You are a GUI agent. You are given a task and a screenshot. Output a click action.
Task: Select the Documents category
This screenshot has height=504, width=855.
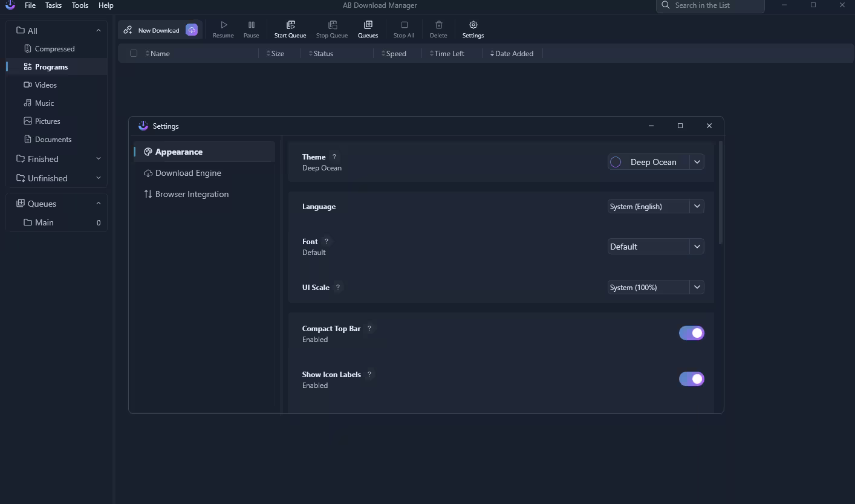coord(57,140)
